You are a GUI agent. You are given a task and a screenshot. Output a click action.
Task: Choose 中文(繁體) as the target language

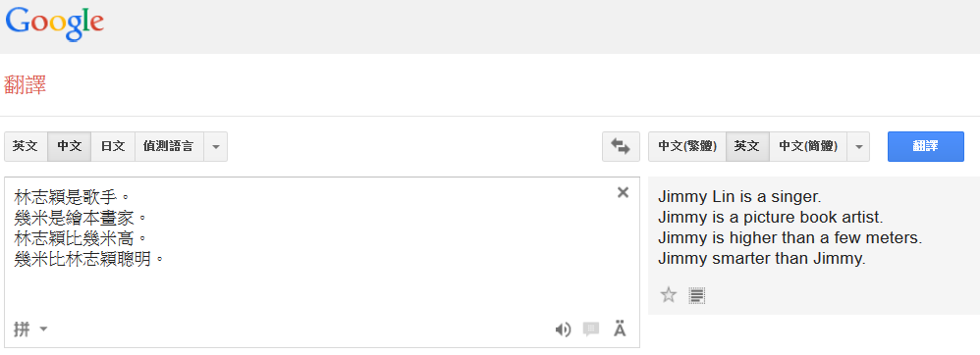coord(686,147)
